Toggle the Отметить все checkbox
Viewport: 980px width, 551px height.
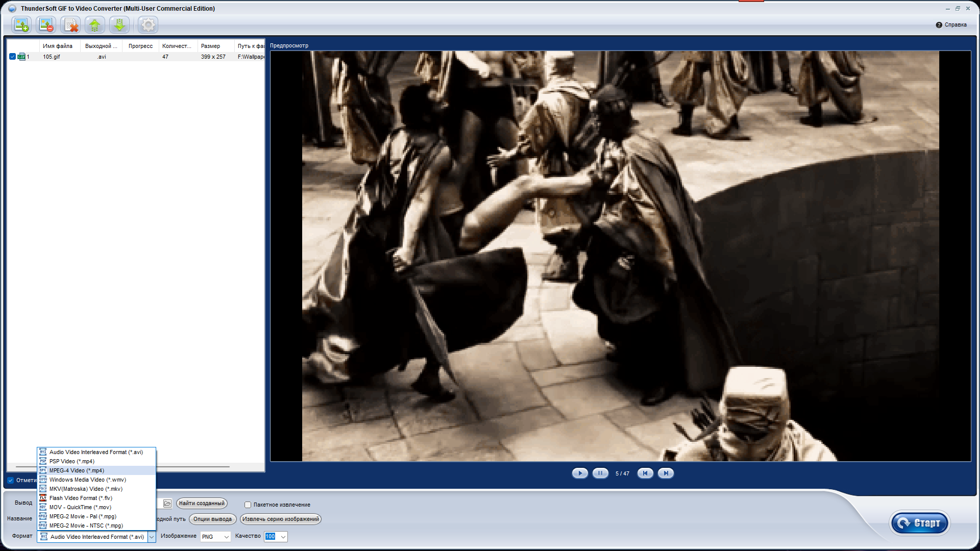pyautogui.click(x=11, y=480)
